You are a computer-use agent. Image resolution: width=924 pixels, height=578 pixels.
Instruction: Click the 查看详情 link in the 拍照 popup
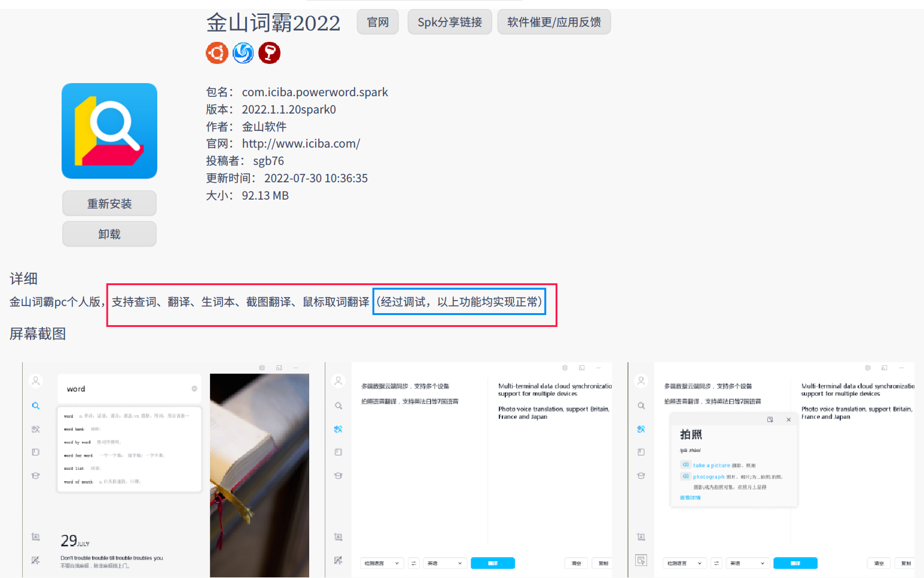click(x=690, y=497)
